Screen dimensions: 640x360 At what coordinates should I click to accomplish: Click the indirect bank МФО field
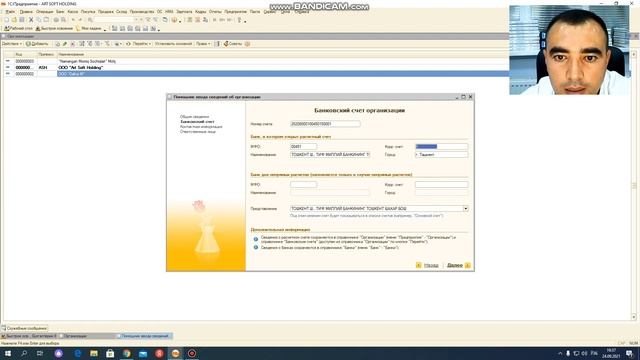303,184
